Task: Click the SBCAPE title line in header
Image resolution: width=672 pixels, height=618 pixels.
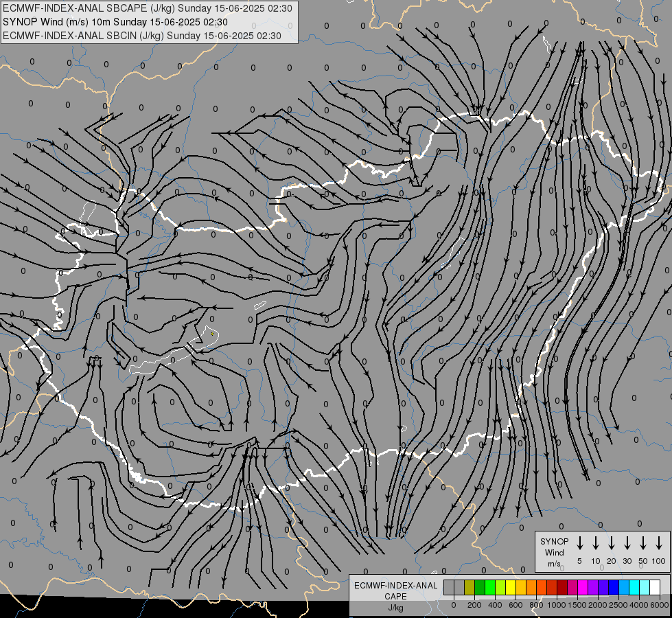Action: click(x=148, y=8)
